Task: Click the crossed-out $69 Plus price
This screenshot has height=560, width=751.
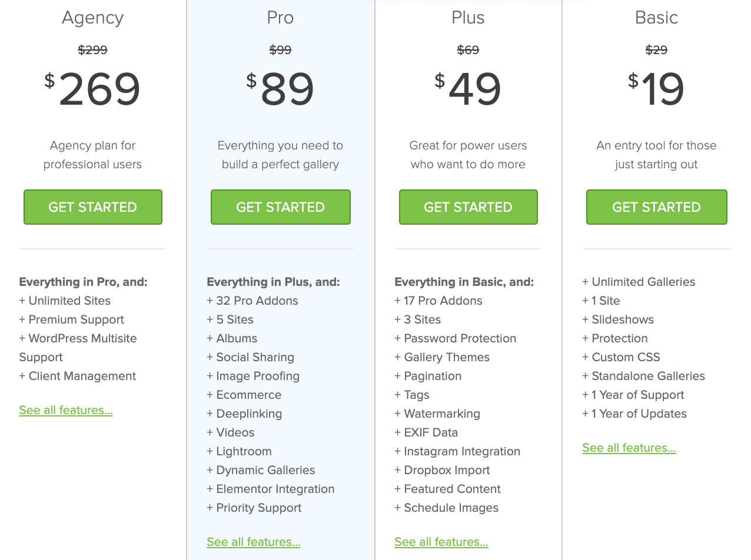Action: (x=468, y=50)
